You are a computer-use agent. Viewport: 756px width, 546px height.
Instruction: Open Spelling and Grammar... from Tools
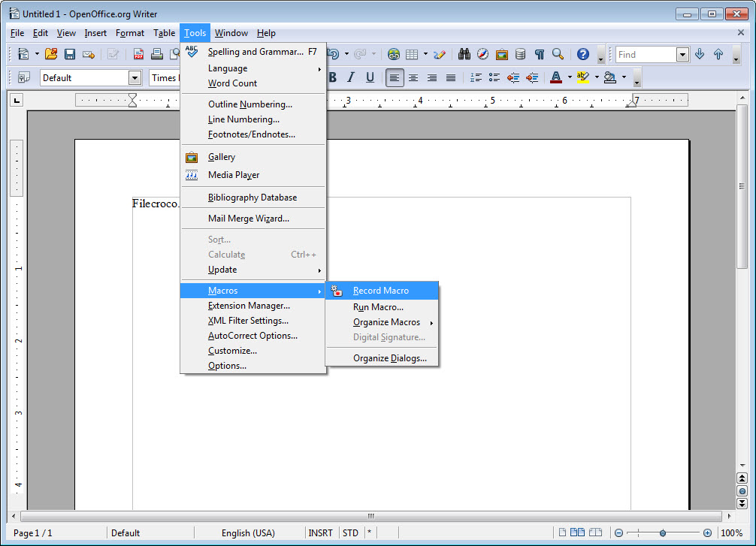pyautogui.click(x=253, y=52)
